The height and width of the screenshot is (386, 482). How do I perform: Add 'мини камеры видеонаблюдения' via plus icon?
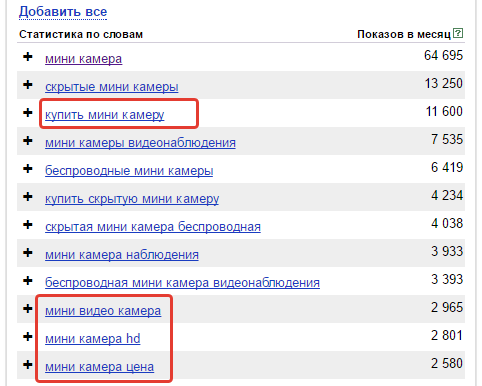click(28, 141)
